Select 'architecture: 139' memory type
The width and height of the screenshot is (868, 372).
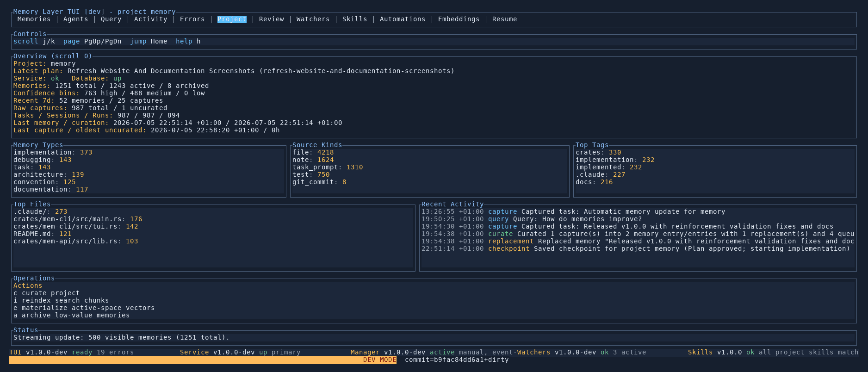coord(49,174)
